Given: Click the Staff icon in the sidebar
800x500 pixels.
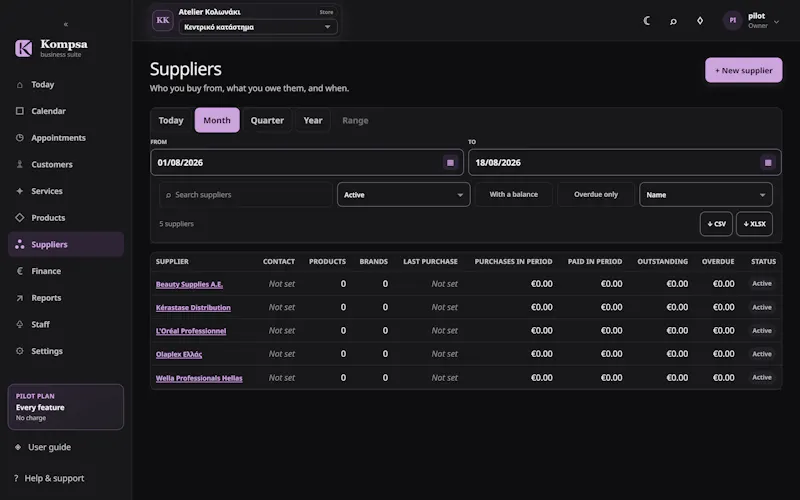Looking at the screenshot, I should click(19, 324).
